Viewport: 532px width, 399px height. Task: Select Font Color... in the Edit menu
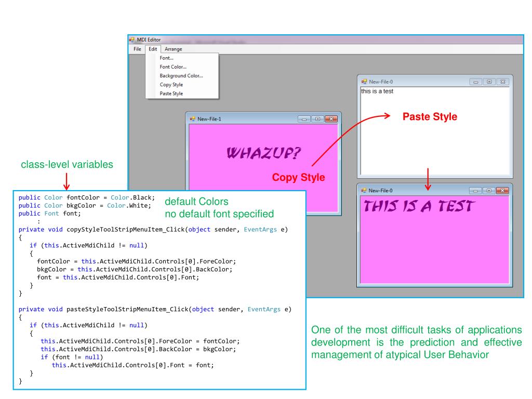pyautogui.click(x=173, y=67)
